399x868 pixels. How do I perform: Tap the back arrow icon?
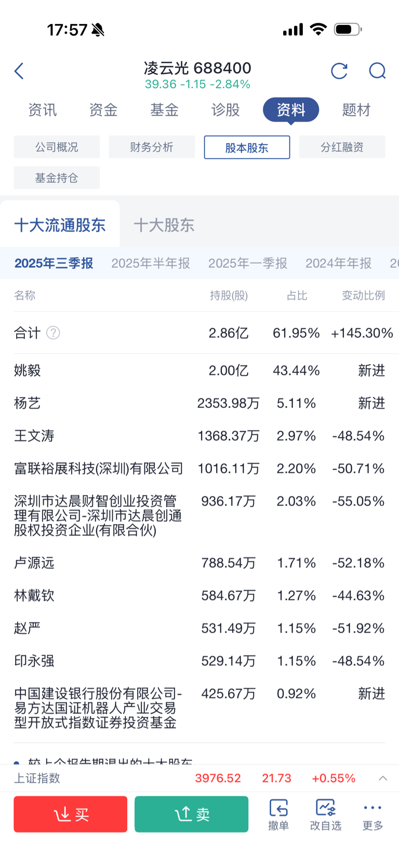tap(19, 71)
